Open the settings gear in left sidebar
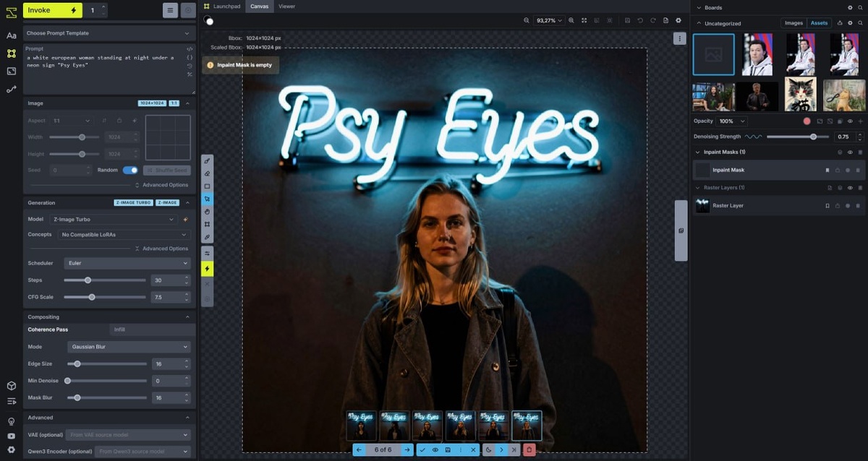Image resolution: width=868 pixels, height=461 pixels. [x=11, y=449]
